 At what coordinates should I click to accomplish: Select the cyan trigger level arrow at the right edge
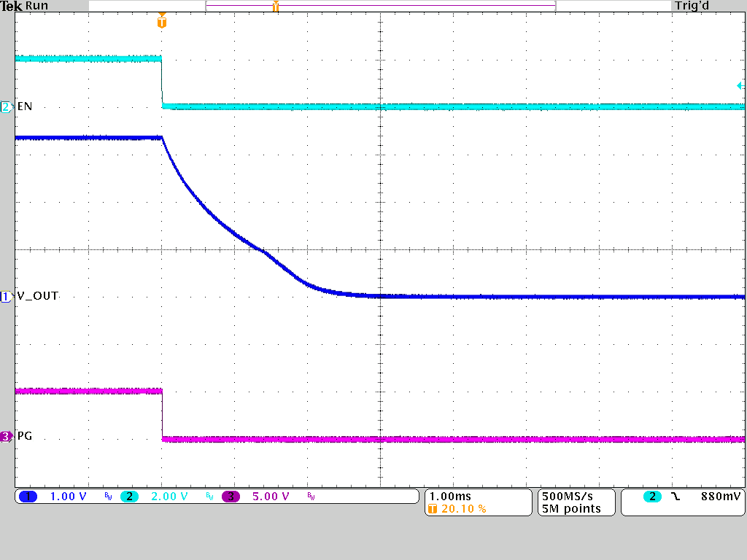click(x=740, y=86)
